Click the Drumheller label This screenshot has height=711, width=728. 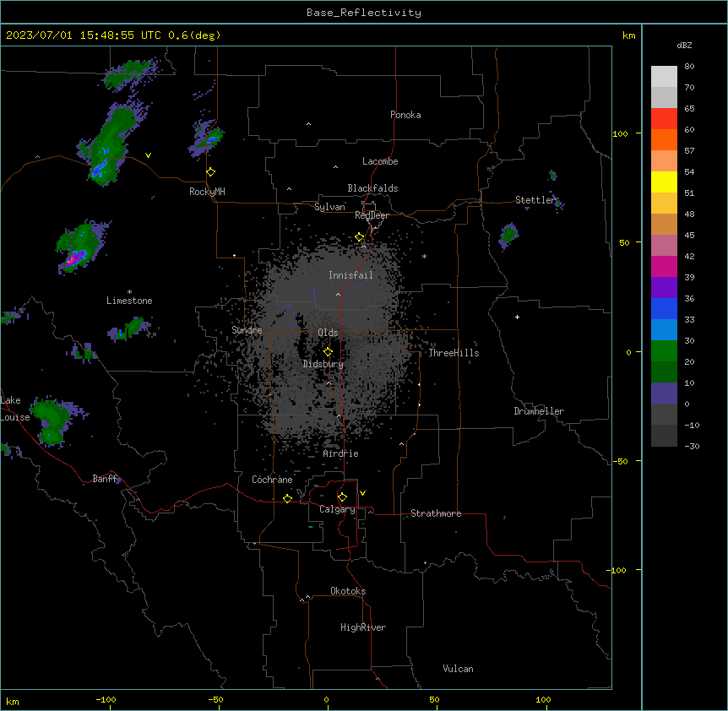tap(539, 411)
